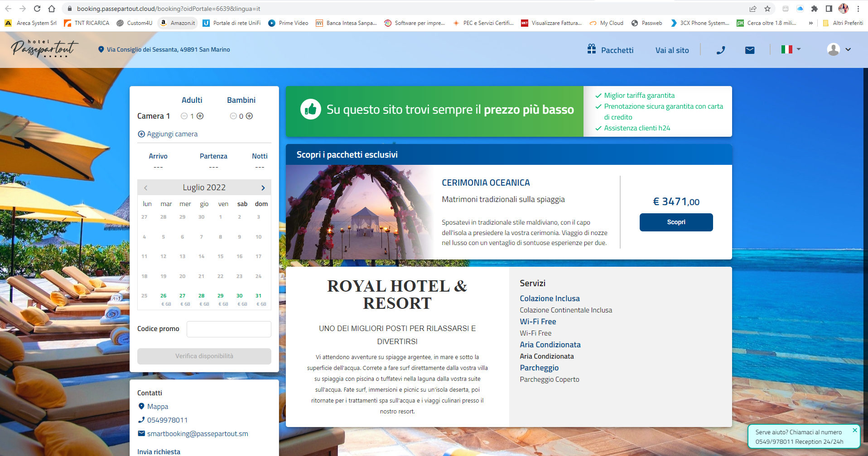Open the Cerimonia Oceanica package image
This screenshot has height=456, width=868.
pyautogui.click(x=359, y=212)
